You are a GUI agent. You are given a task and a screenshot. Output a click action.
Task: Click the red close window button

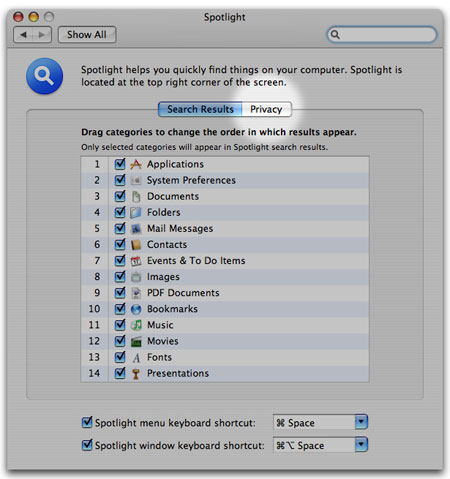pyautogui.click(x=18, y=17)
